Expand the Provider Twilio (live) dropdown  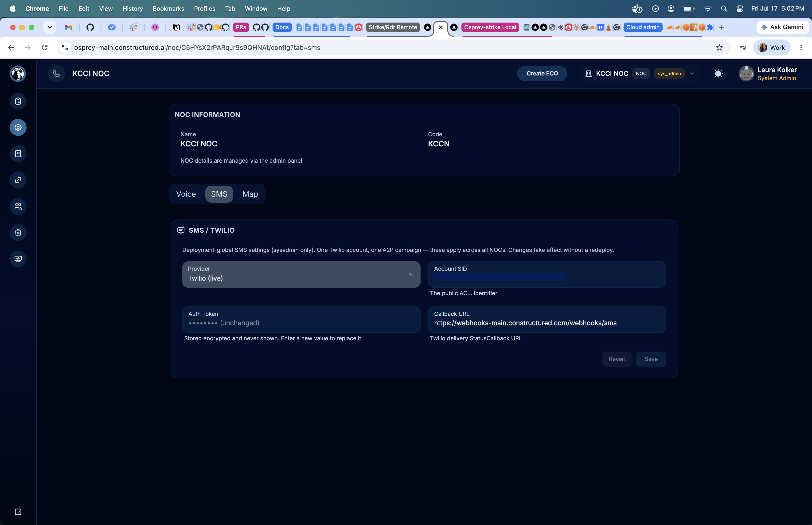[301, 274]
